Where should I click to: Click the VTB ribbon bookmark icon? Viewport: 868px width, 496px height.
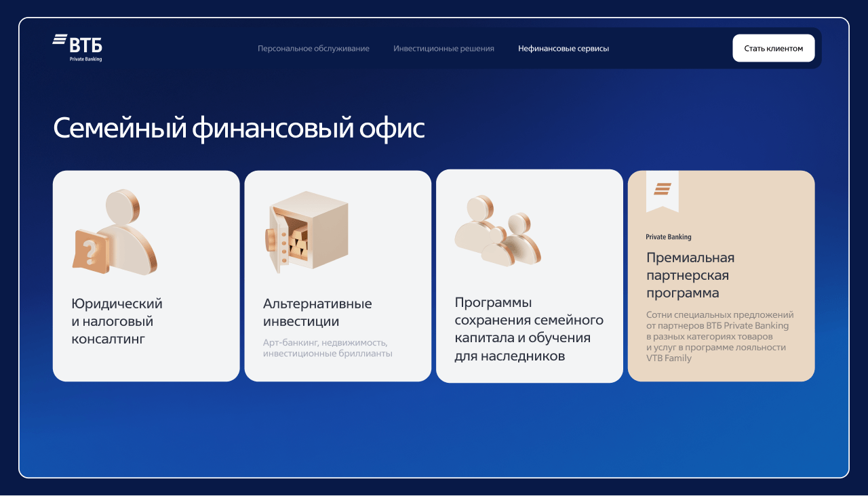663,191
